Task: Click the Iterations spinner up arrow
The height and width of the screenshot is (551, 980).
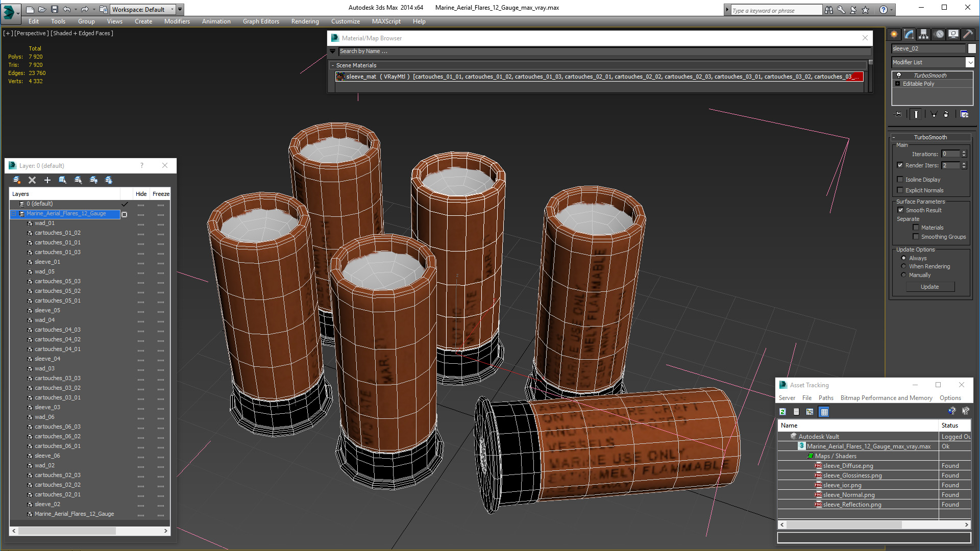Action: (x=964, y=152)
